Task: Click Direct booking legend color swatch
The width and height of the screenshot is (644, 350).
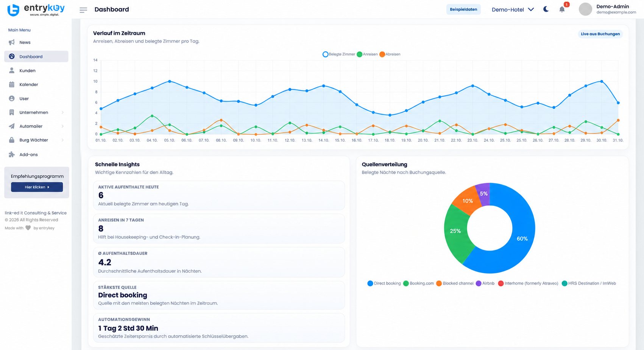Action: 370,283
